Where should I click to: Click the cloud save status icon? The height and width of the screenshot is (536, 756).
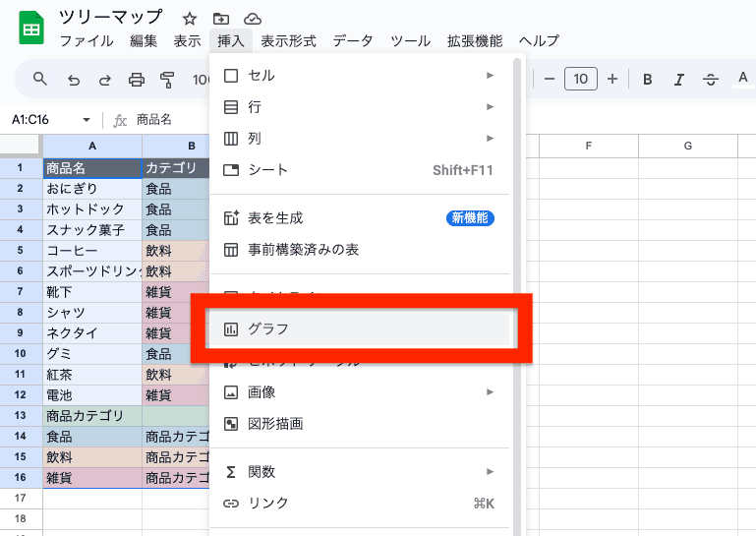[x=252, y=19]
